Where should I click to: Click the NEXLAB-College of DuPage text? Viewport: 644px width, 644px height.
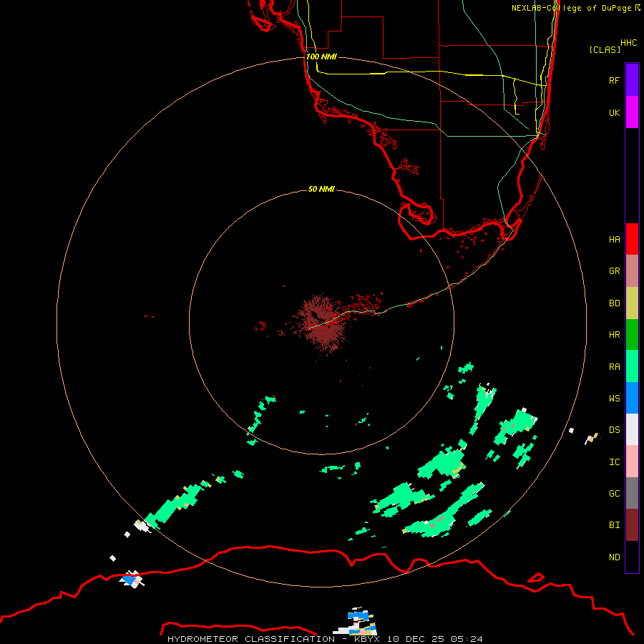click(x=571, y=8)
